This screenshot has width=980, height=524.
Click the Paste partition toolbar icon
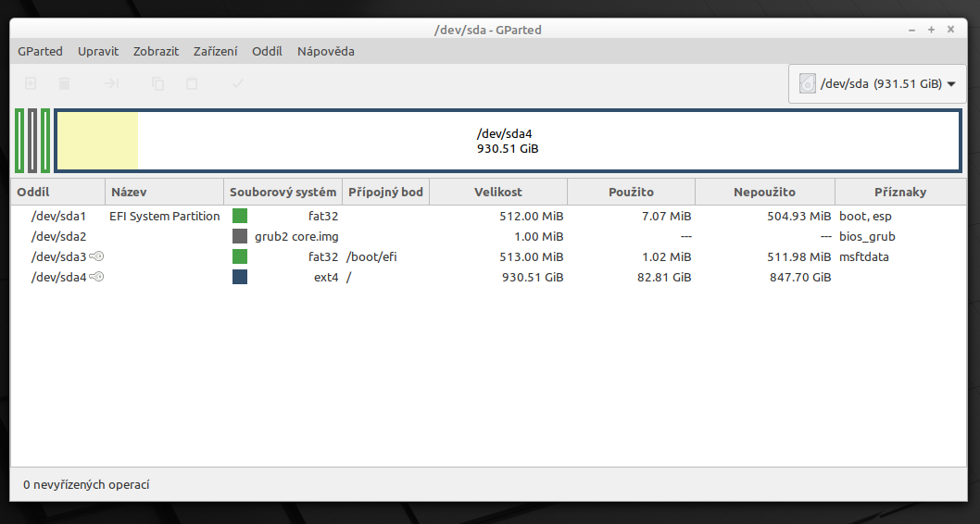click(x=192, y=83)
